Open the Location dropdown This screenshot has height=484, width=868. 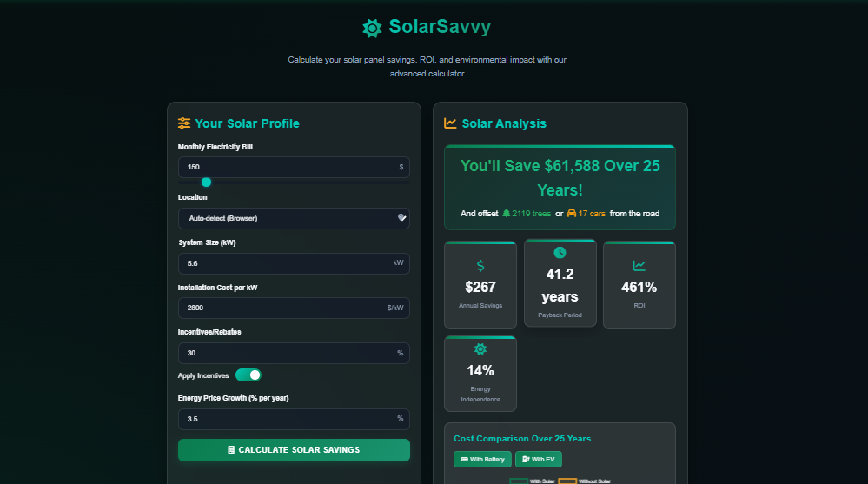click(294, 218)
